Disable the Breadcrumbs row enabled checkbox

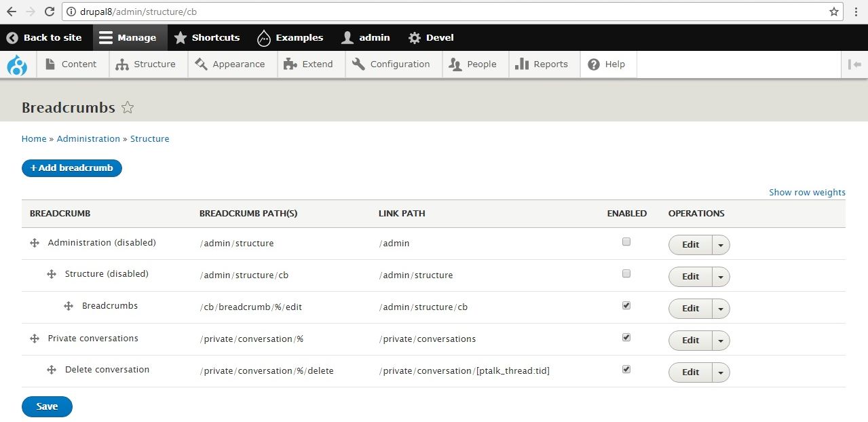626,305
